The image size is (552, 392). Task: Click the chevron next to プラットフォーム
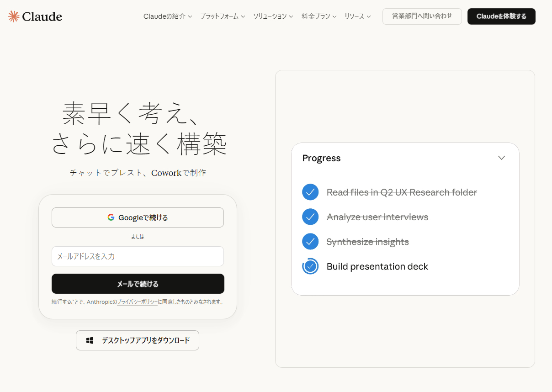[243, 16]
